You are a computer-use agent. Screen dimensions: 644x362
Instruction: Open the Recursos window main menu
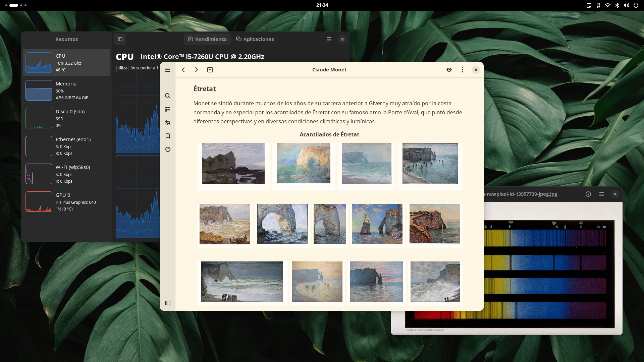coord(329,39)
